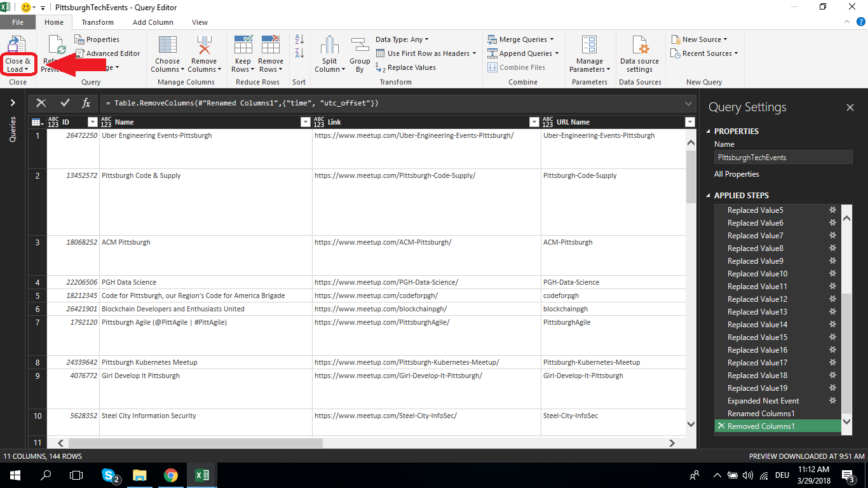Close the Query Settings pane
Viewport: 868px width, 488px height.
(x=850, y=108)
